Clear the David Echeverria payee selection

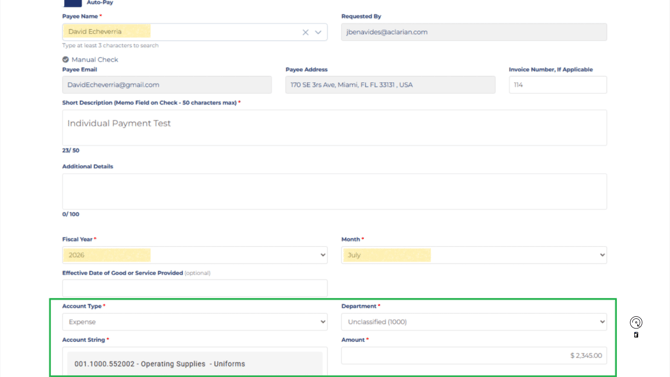[x=305, y=32]
